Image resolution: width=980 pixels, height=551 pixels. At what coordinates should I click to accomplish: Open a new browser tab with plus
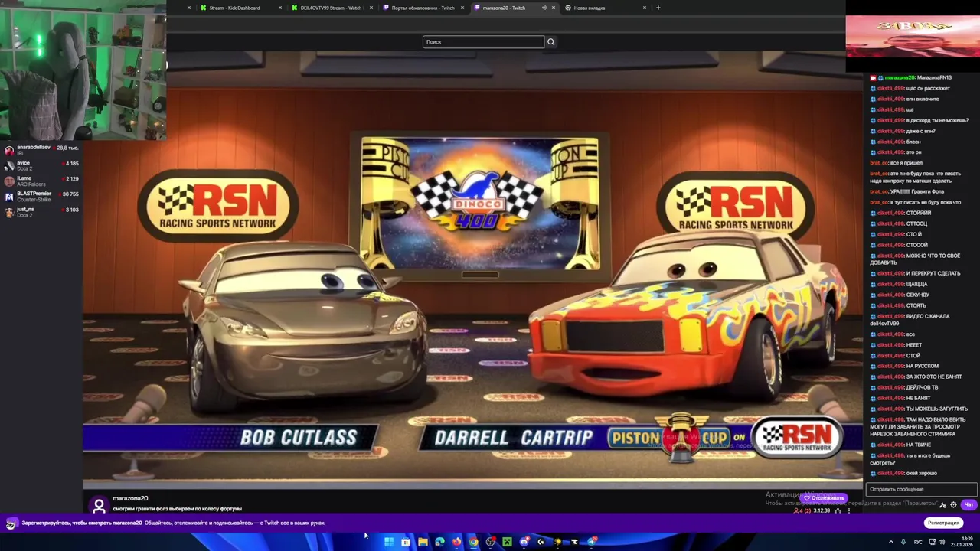coord(658,8)
